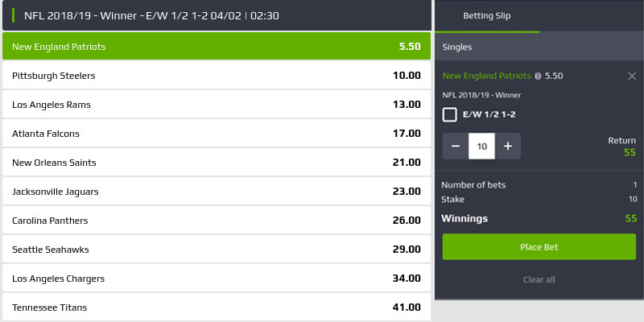The height and width of the screenshot is (322, 644).
Task: Open the Betting Slip tab
Action: click(x=487, y=15)
